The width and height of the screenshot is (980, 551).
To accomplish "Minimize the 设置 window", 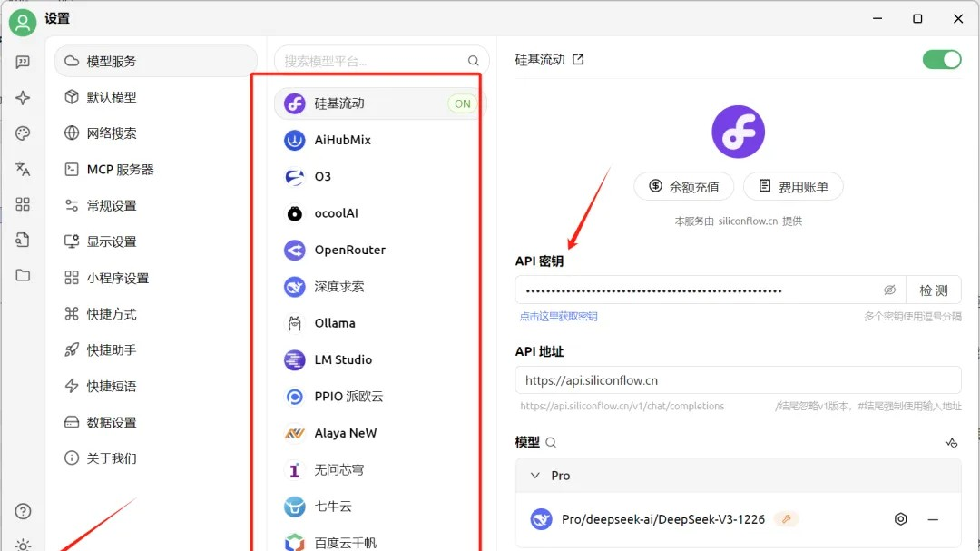I will pyautogui.click(x=877, y=19).
